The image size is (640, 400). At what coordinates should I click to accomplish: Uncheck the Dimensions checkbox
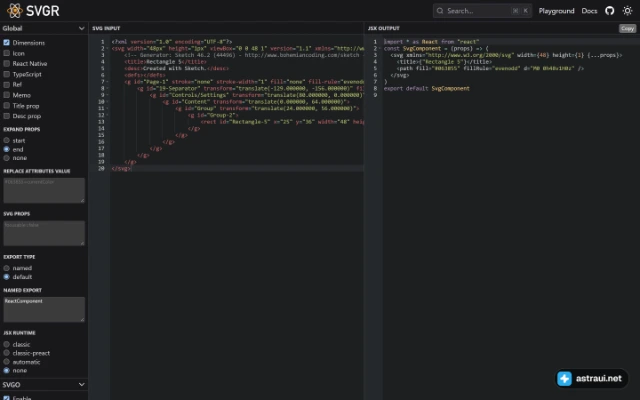point(7,42)
